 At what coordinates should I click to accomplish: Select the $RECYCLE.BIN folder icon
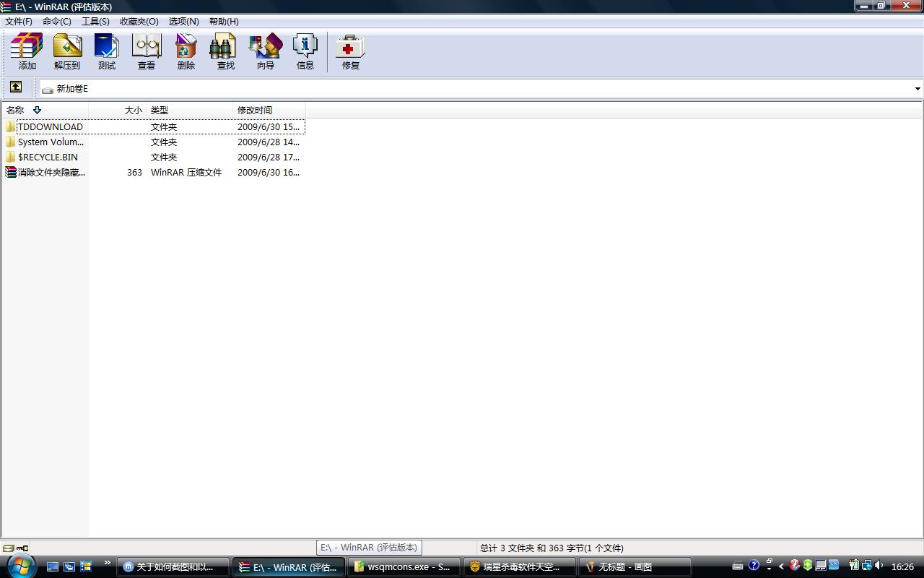(10, 157)
